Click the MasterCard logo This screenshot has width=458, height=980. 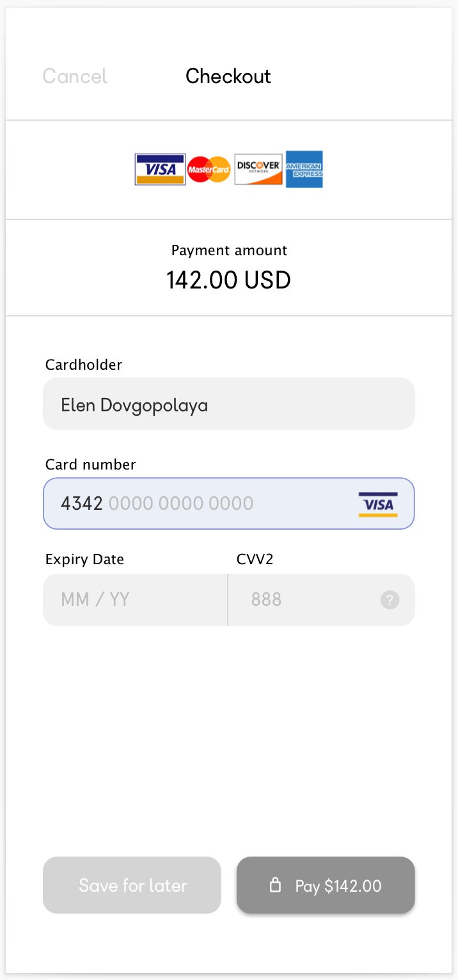209,170
